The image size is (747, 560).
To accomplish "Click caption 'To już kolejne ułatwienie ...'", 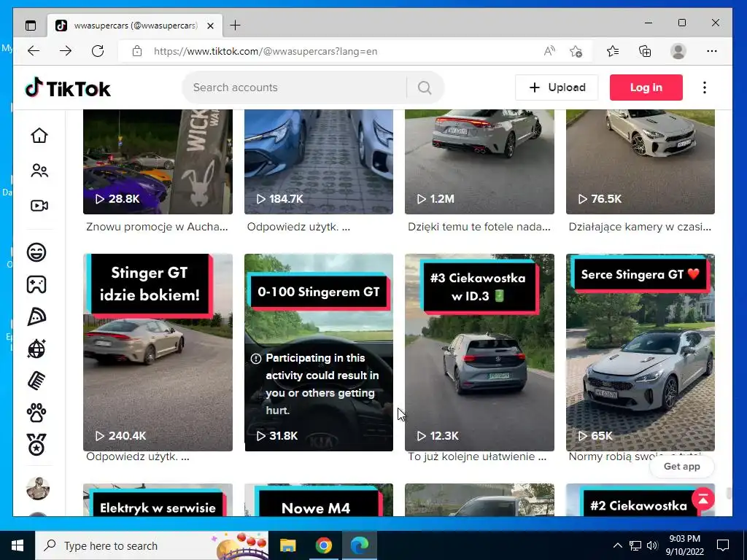I will pyautogui.click(x=477, y=456).
